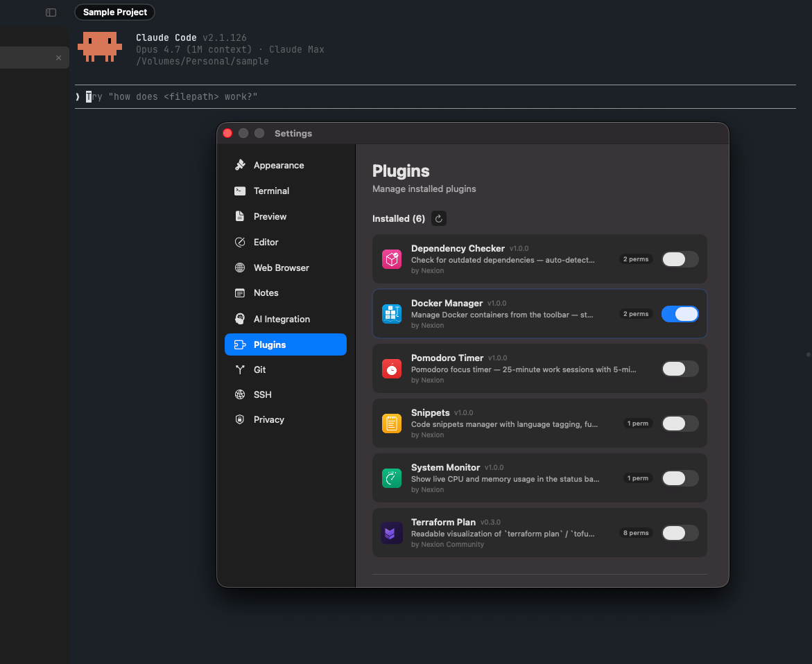Toggle the sidebar panel icon
812x664 pixels.
pos(51,12)
